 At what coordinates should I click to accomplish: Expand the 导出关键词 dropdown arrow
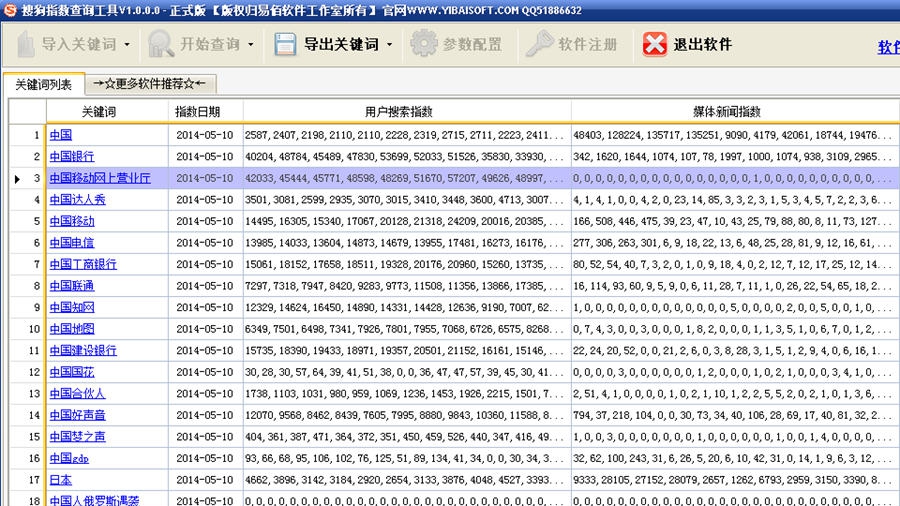pyautogui.click(x=389, y=45)
